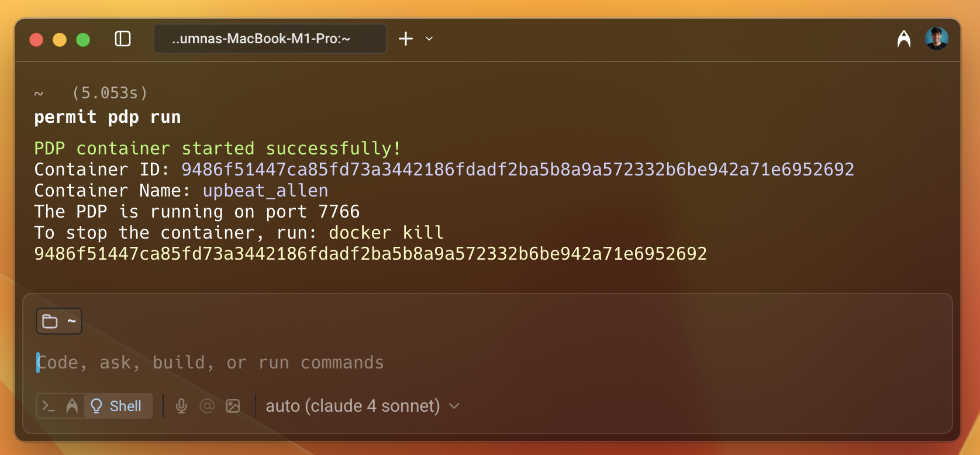980x455 pixels.
Task: Select the 'permit pdp run' command block
Action: (x=108, y=117)
